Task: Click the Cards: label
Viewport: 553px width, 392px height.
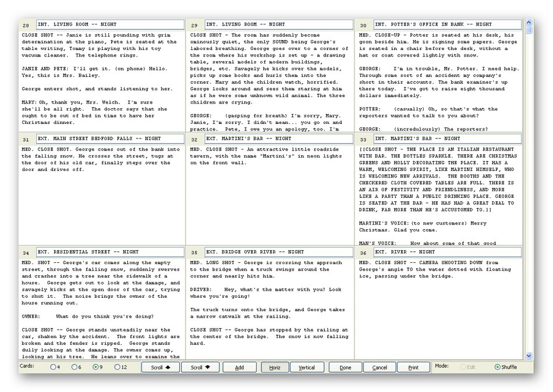Action: point(27,366)
